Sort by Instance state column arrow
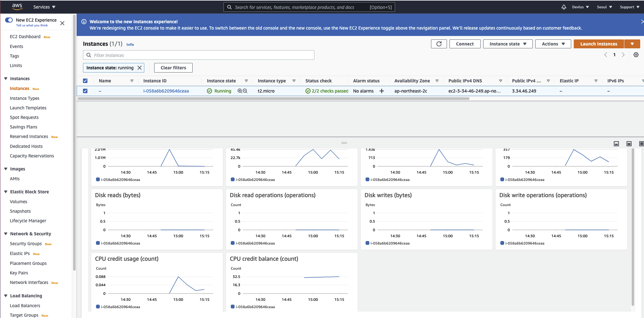This screenshot has width=644, height=318. (x=246, y=81)
